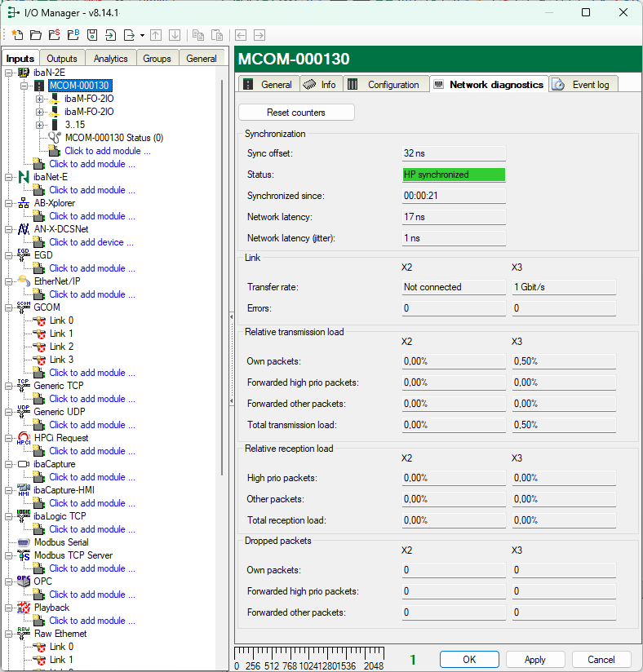Click the export icon with outward green arrow
643x672 pixels.
pyautogui.click(x=129, y=35)
